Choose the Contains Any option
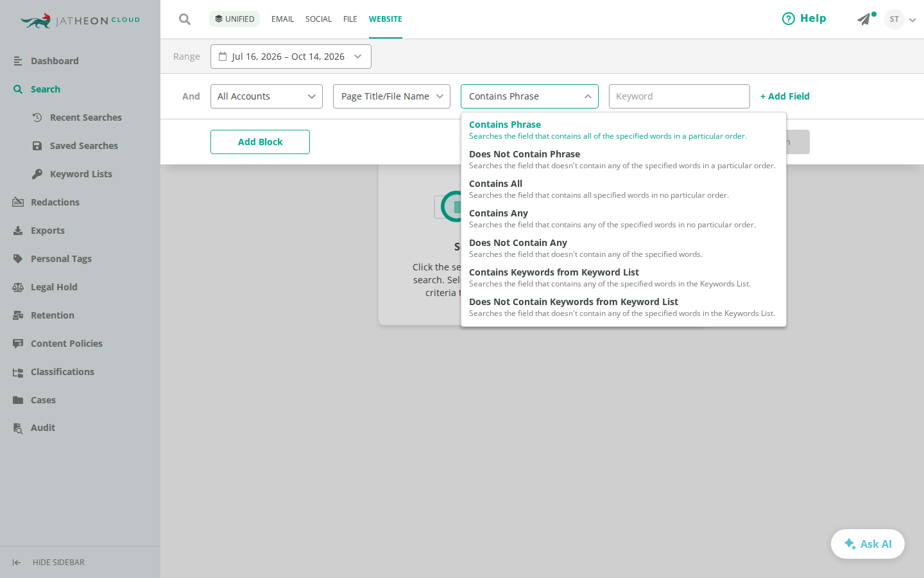Screen dimensions: 924x578 624,219
